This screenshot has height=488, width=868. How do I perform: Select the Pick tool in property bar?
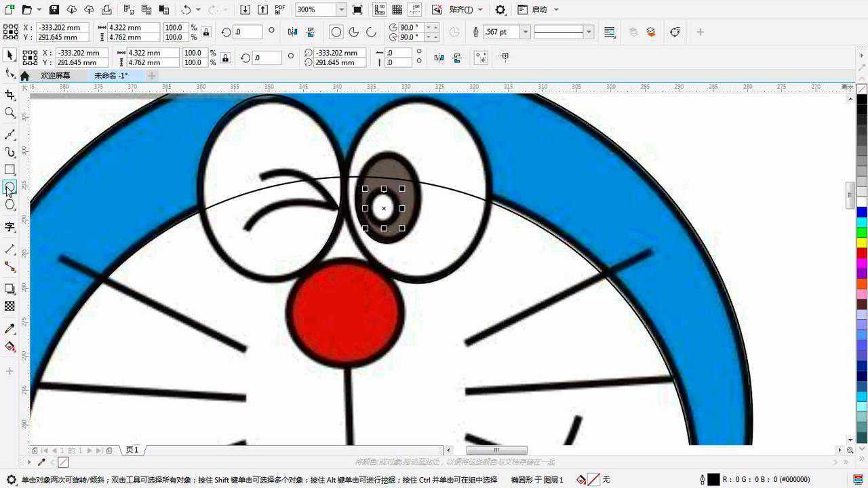tap(9, 55)
